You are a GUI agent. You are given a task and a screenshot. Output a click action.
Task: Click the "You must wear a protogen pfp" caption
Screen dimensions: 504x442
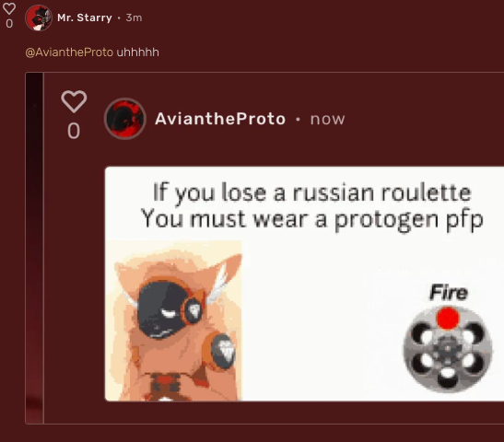(312, 220)
